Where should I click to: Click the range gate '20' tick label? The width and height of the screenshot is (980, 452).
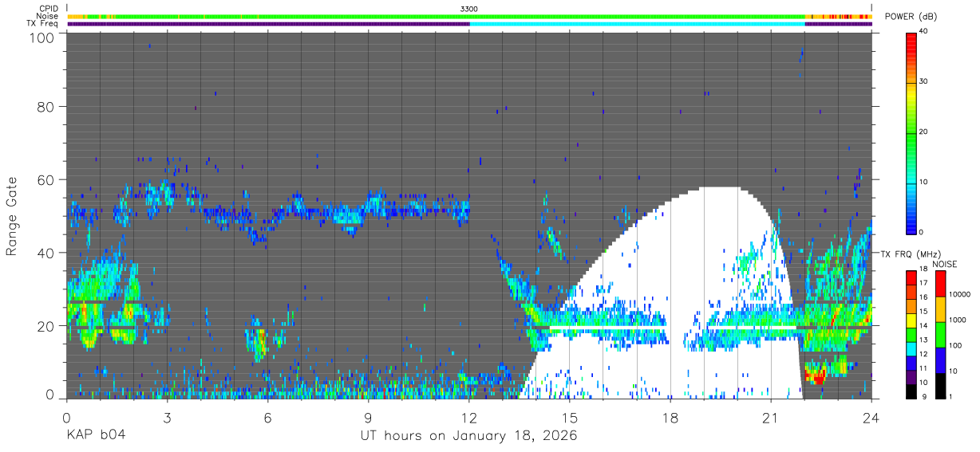pyautogui.click(x=45, y=325)
